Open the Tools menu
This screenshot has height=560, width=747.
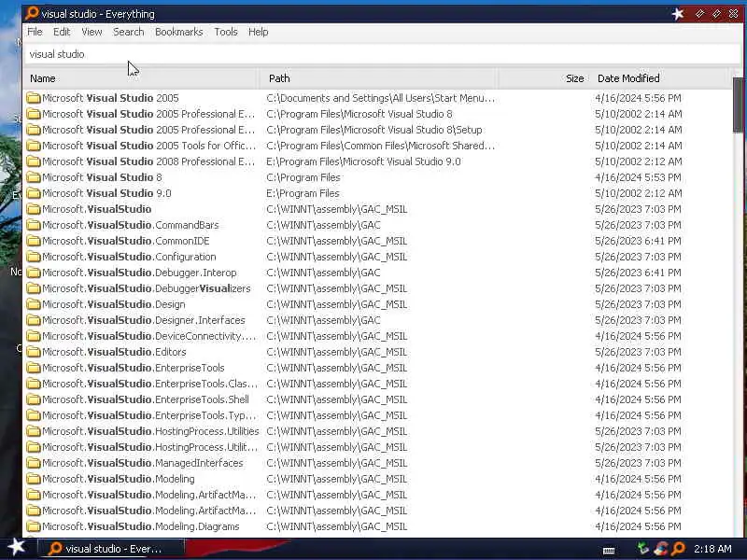point(225,32)
